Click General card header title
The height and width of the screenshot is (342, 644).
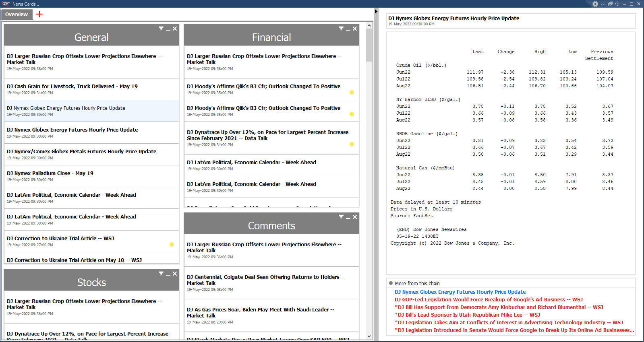tap(91, 37)
